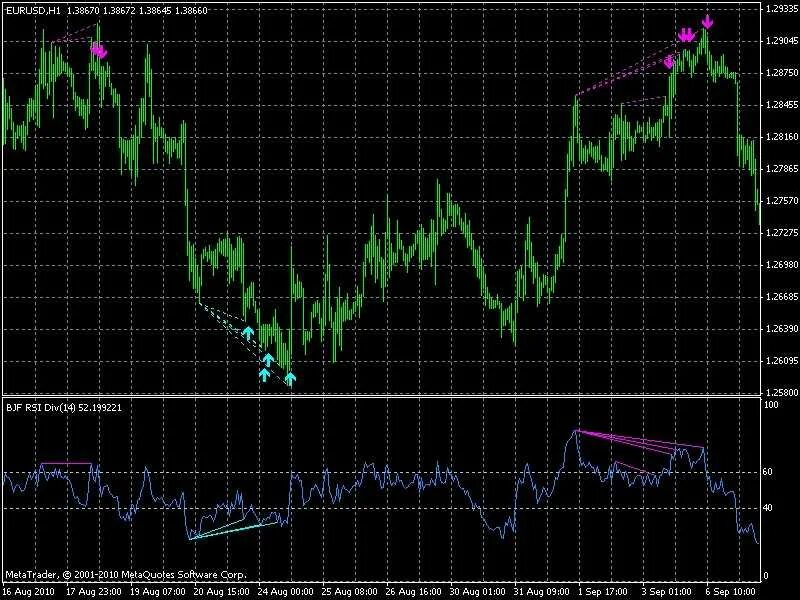
Task: Select the 17 Aug 23:00 time label
Action: click(94, 592)
